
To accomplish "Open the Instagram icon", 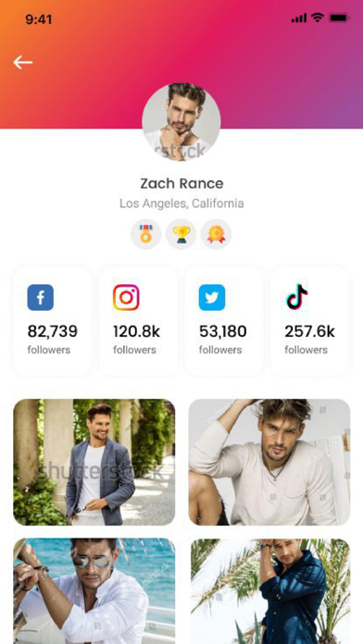I will 126,297.
